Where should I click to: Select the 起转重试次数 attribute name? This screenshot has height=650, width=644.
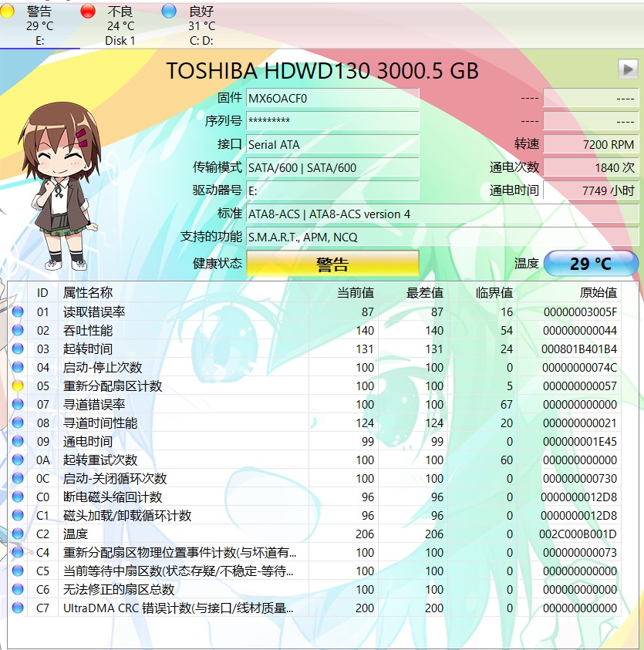100,460
